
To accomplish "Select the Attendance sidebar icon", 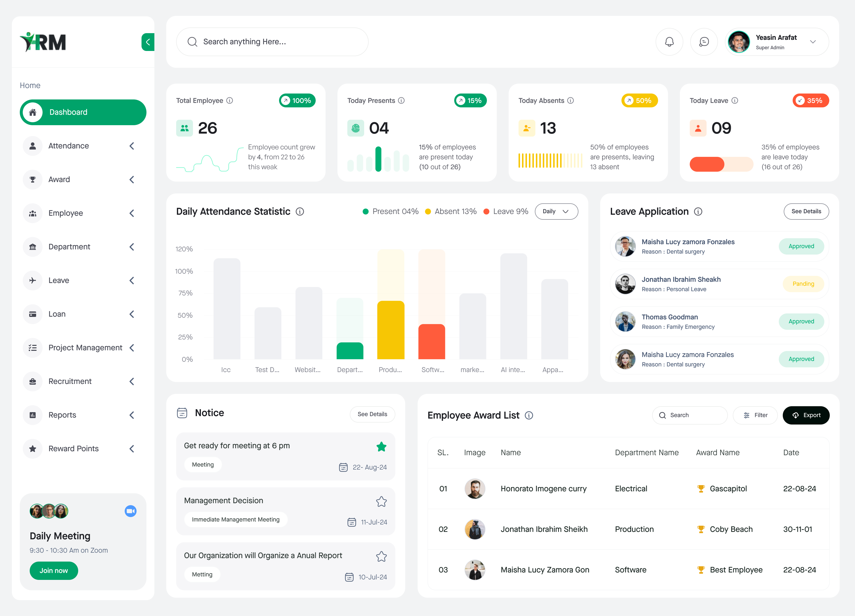I will [x=33, y=146].
